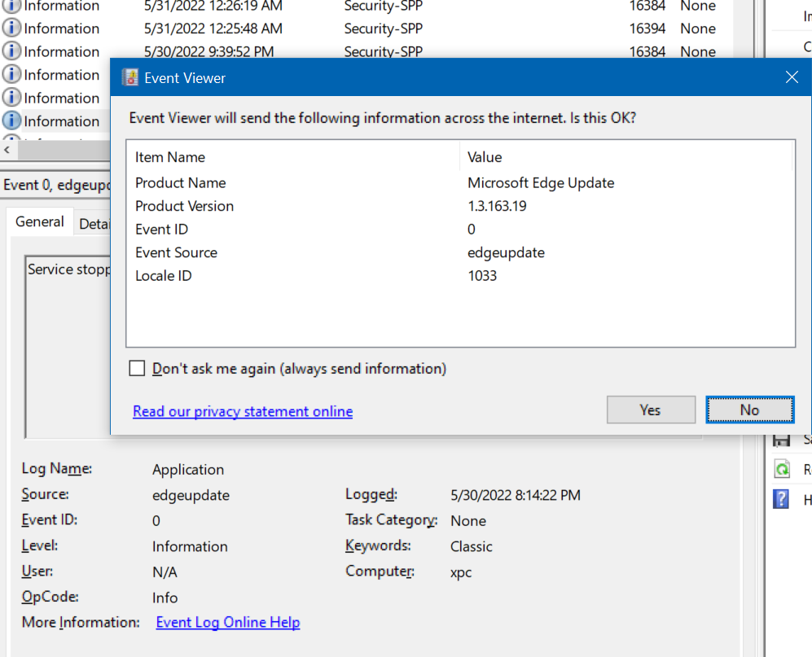Switch to the Details tab
This screenshot has width=812, height=657.
click(94, 224)
